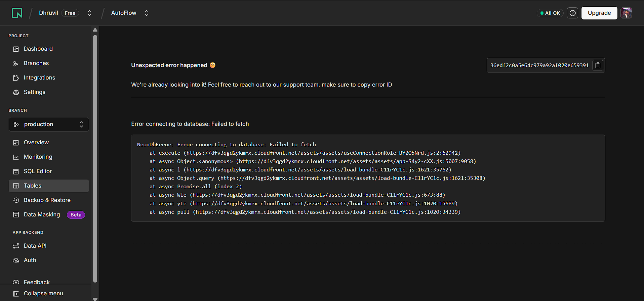Click the Data Masking icon

click(x=16, y=215)
